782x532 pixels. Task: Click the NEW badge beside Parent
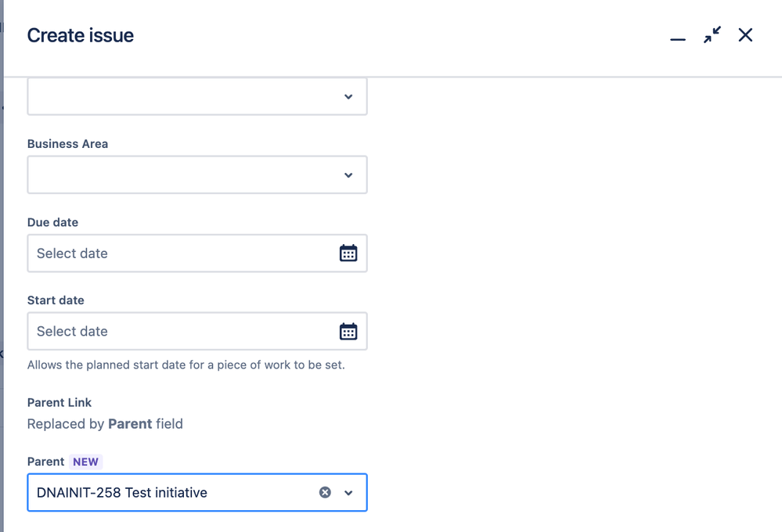[x=85, y=462]
